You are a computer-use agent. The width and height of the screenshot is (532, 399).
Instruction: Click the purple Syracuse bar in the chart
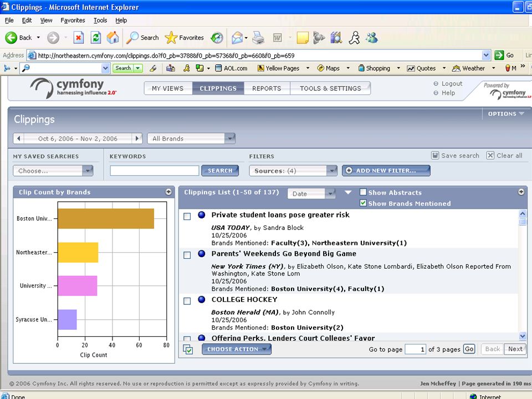(67, 320)
